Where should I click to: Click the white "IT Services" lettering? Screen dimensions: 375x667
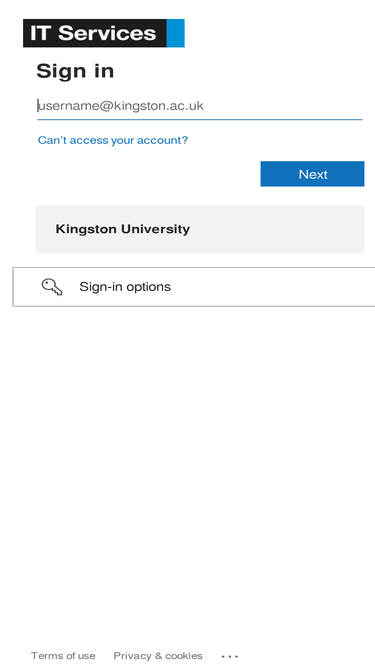pos(93,33)
